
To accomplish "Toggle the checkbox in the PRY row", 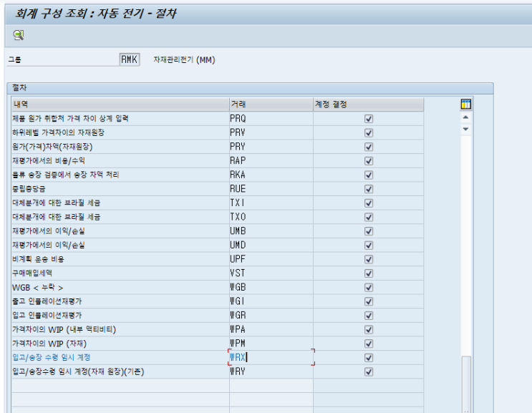I will [369, 147].
